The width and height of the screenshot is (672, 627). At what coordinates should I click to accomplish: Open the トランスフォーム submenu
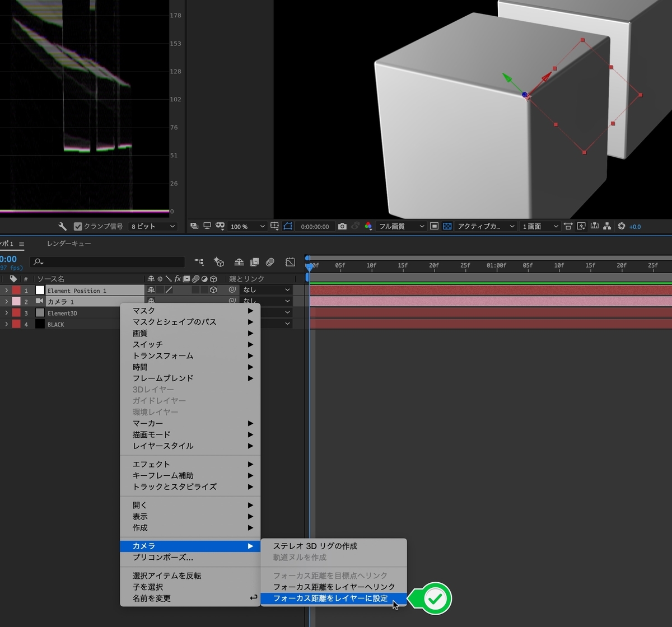(190, 355)
